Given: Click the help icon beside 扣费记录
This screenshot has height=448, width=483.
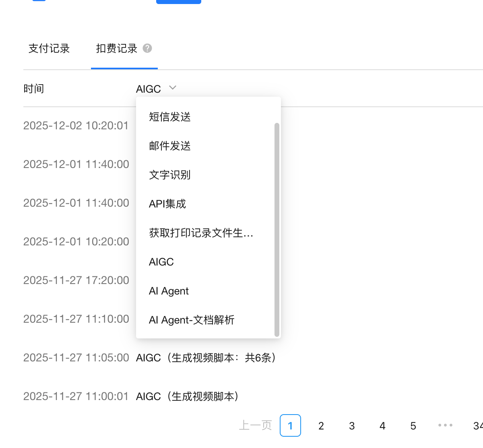Looking at the screenshot, I should tap(147, 48).
